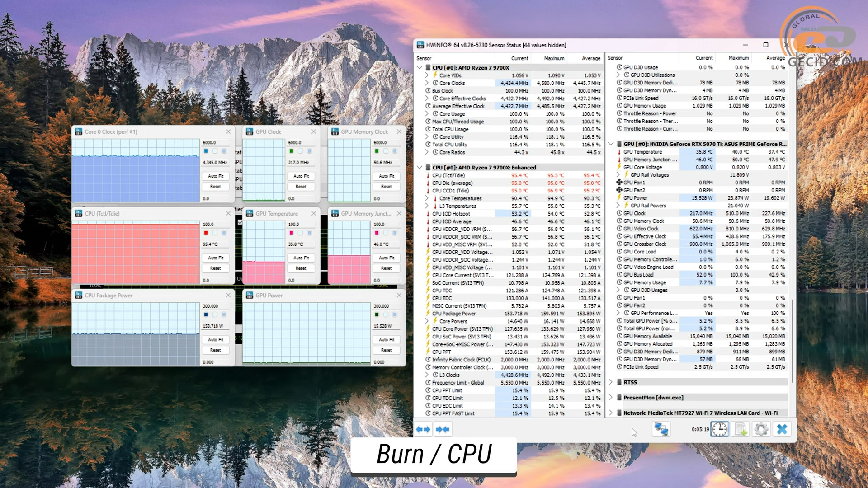Viewport: 868px width, 488px height.
Task: Click green color swatch in GPU Clock graph
Action: click(x=291, y=151)
